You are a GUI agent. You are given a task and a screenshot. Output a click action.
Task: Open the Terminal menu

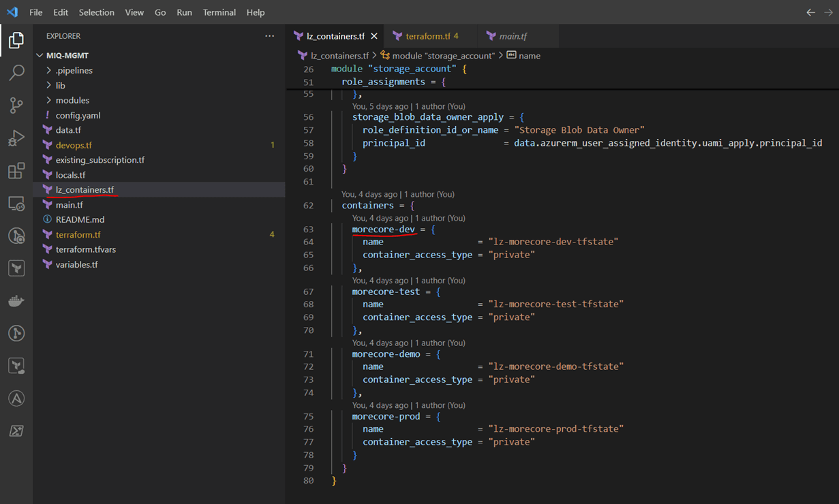tap(219, 12)
